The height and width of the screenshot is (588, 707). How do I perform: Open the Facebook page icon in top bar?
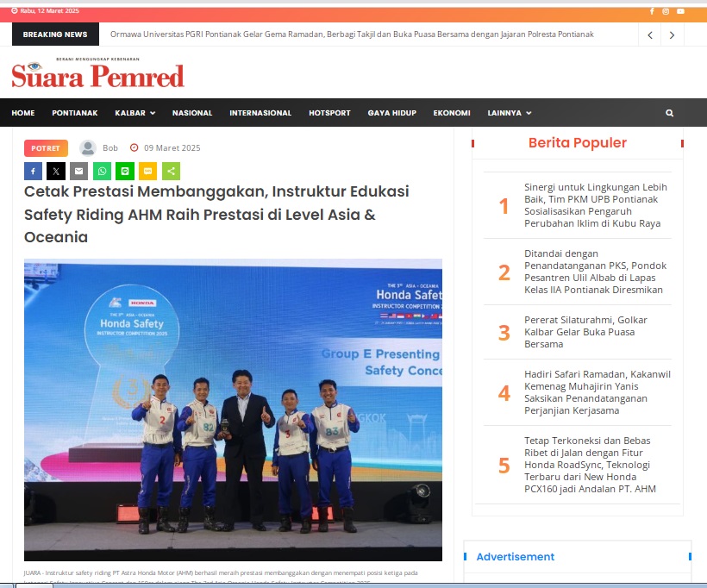[652, 11]
